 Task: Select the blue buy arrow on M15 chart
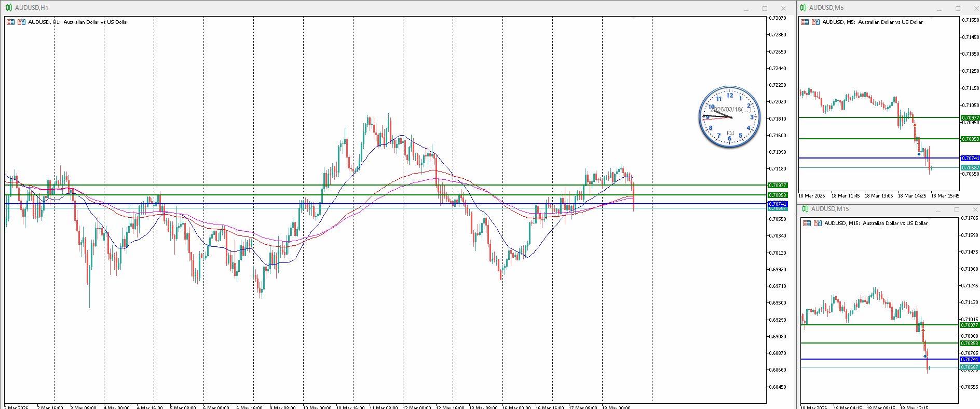point(925,355)
